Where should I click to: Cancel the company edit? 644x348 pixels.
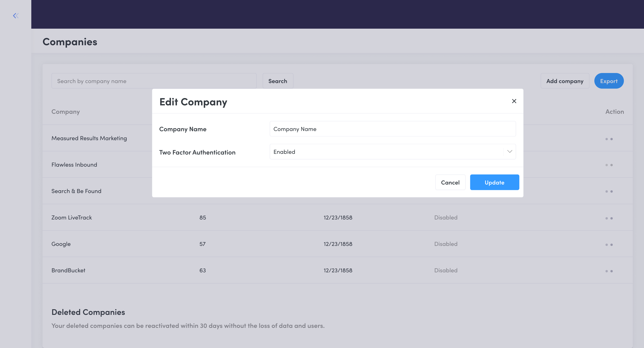pyautogui.click(x=450, y=183)
